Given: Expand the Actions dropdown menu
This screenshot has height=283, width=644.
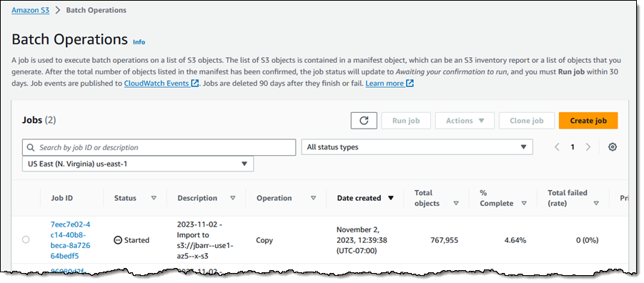Looking at the screenshot, I should [465, 121].
